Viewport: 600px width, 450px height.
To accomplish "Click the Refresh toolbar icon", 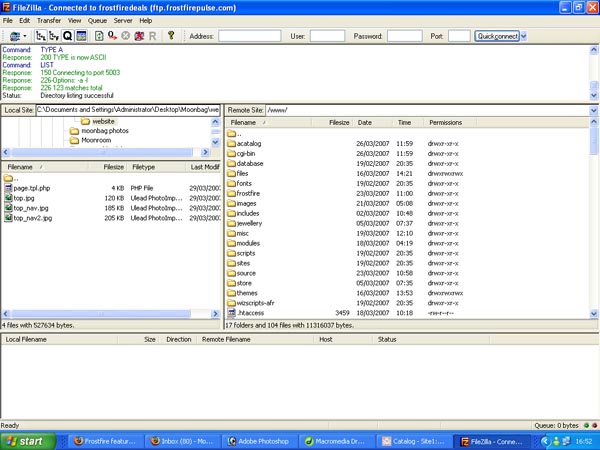I will pyautogui.click(x=99, y=35).
